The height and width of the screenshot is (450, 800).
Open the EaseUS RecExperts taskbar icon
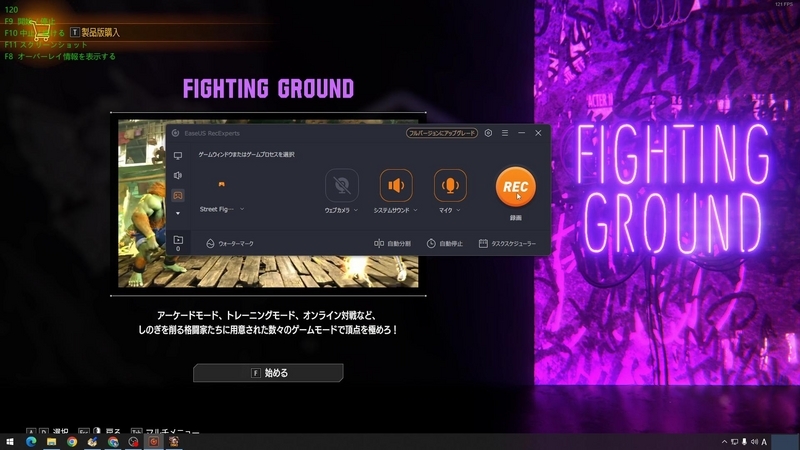coord(154,442)
